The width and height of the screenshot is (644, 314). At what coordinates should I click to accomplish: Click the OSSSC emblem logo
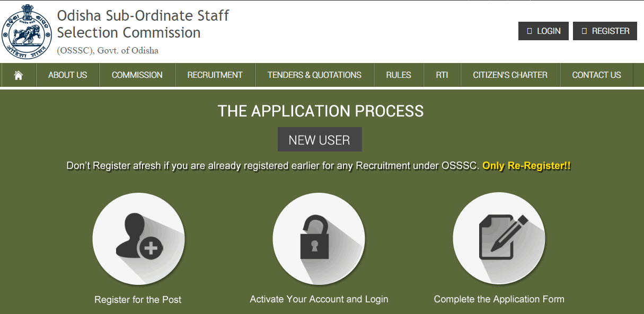pos(28,32)
